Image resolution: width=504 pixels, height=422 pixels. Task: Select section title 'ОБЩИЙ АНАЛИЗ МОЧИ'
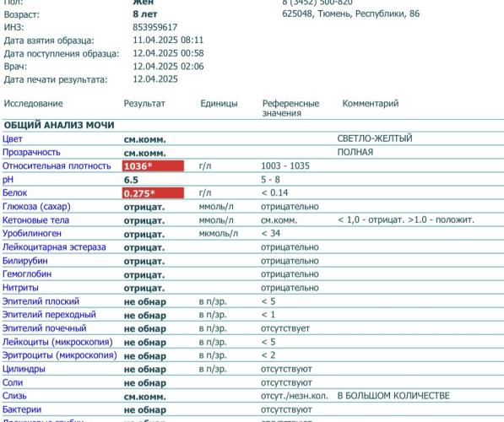[59, 125]
